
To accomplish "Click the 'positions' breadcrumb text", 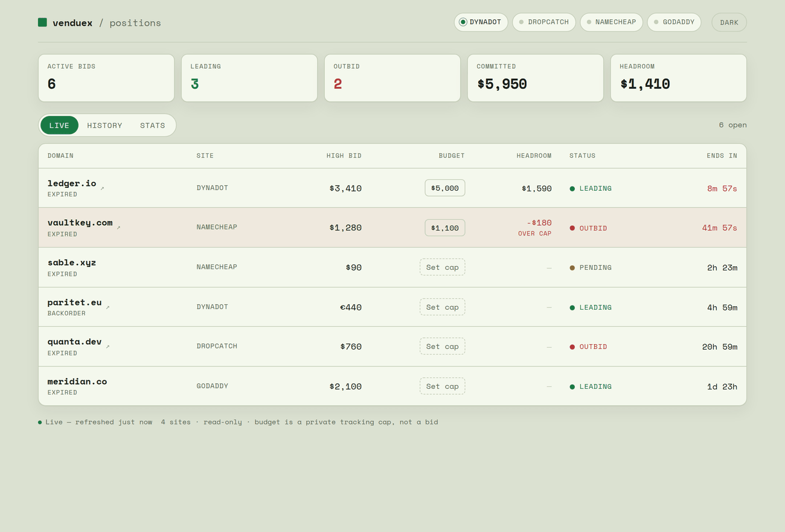I will 135,23.
